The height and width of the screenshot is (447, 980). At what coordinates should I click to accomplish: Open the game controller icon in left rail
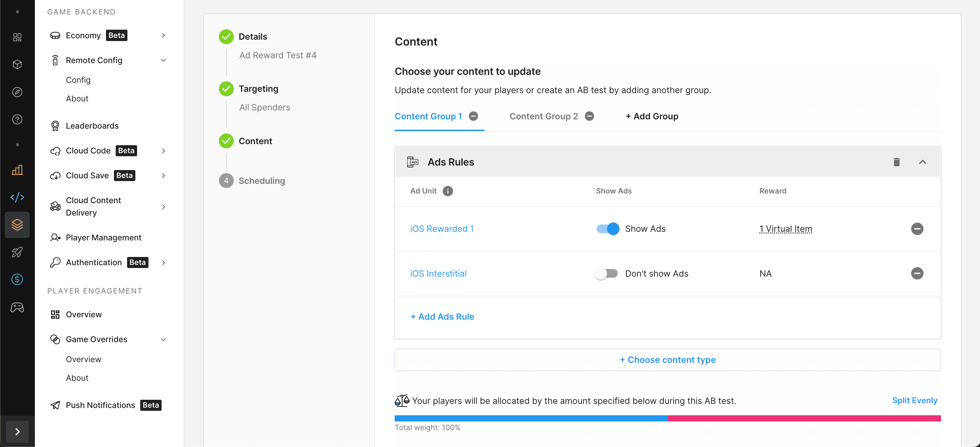click(x=17, y=307)
